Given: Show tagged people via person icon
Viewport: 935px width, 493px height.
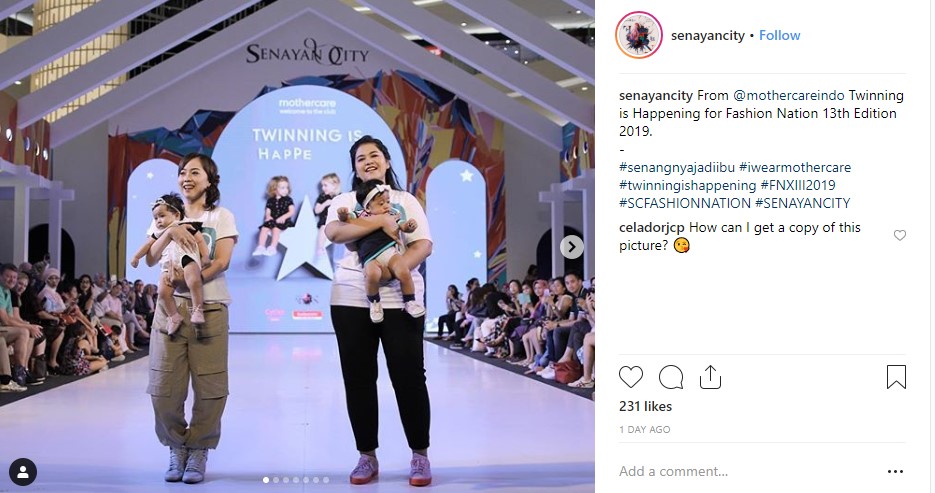Looking at the screenshot, I should pos(23,472).
